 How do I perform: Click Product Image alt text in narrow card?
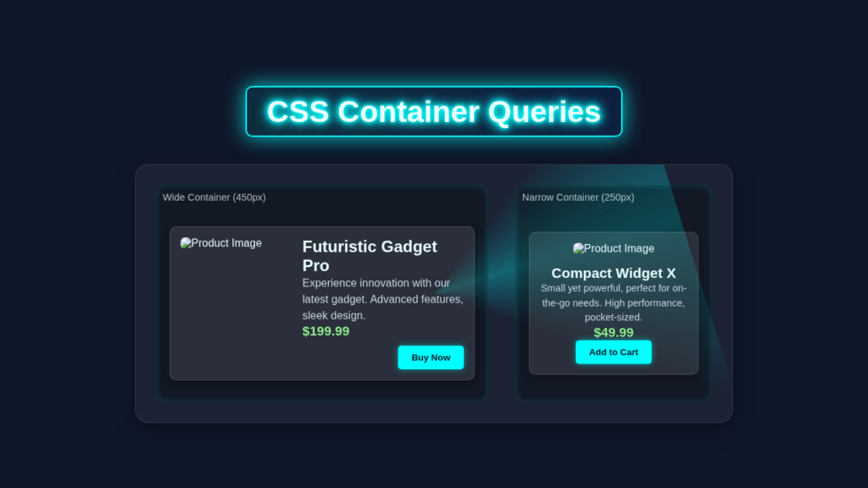tap(619, 248)
